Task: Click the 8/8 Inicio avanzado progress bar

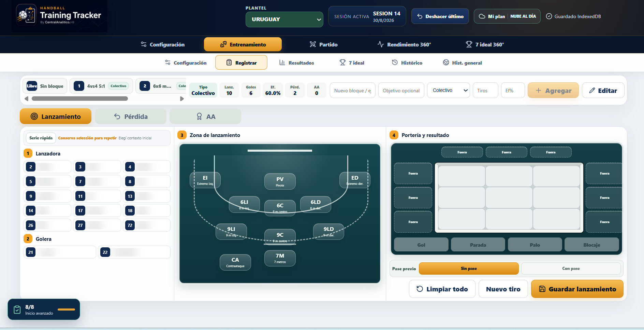Action: [66, 310]
